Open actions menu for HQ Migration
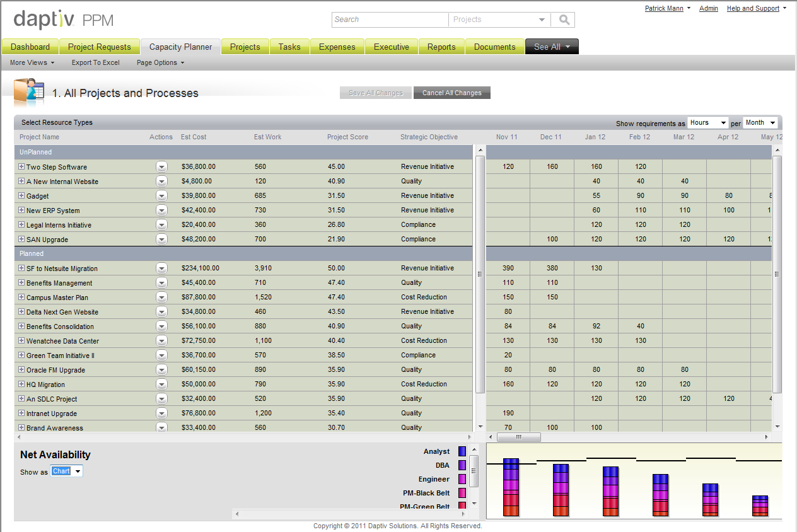 pyautogui.click(x=162, y=385)
